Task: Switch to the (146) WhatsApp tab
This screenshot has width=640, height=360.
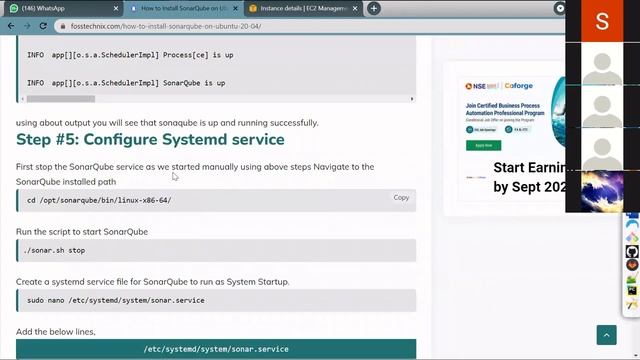Action: [x=62, y=8]
